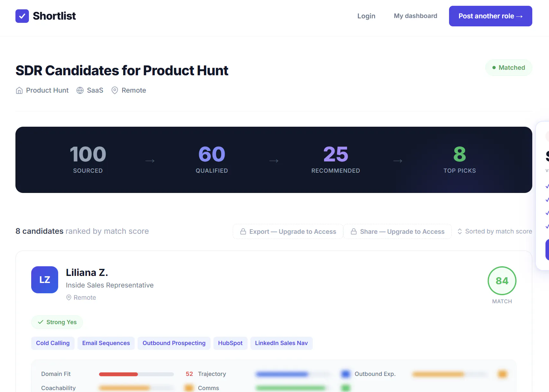The width and height of the screenshot is (549, 392).
Task: Click the 100 Sourced stat
Action: coord(88,160)
